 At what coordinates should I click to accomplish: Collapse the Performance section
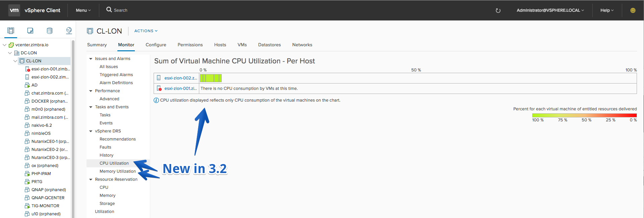(x=91, y=91)
